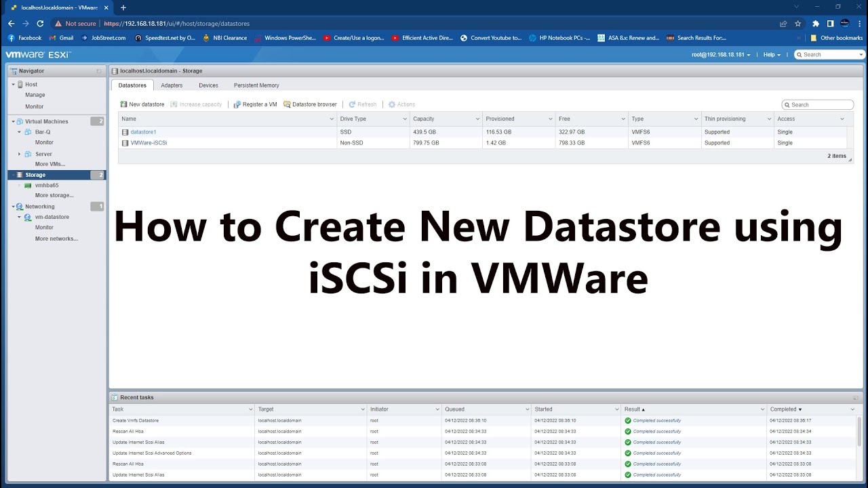Open the Help menu

772,54
